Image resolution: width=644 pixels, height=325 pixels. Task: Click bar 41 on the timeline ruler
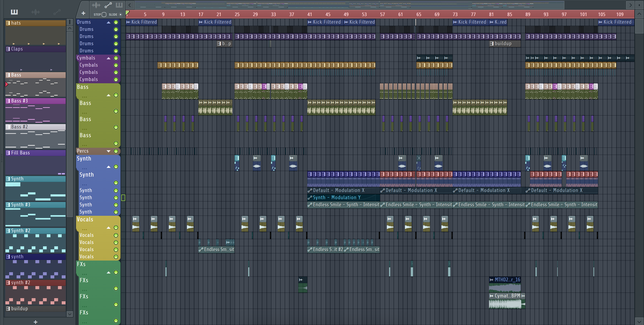[x=309, y=15]
